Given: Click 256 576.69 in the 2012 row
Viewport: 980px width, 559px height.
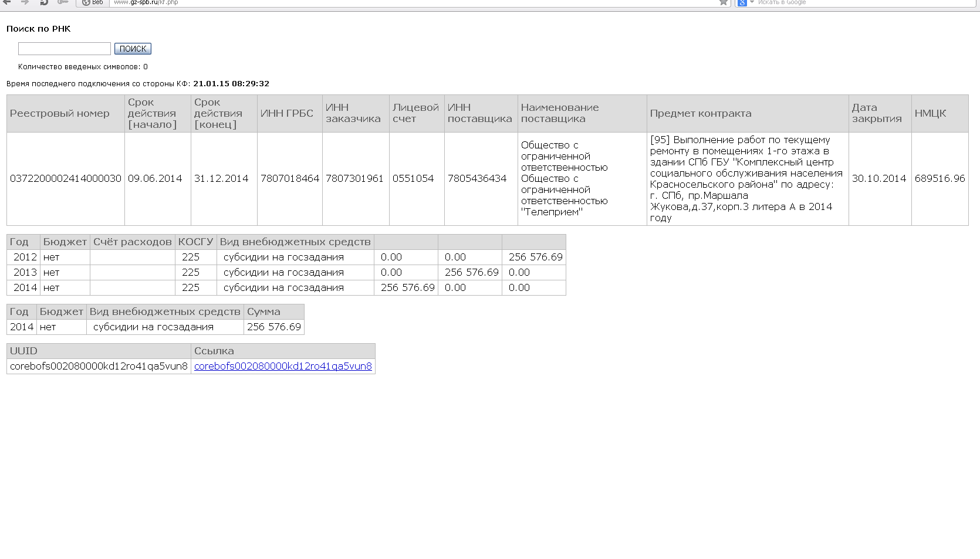Looking at the screenshot, I should click(x=536, y=257).
